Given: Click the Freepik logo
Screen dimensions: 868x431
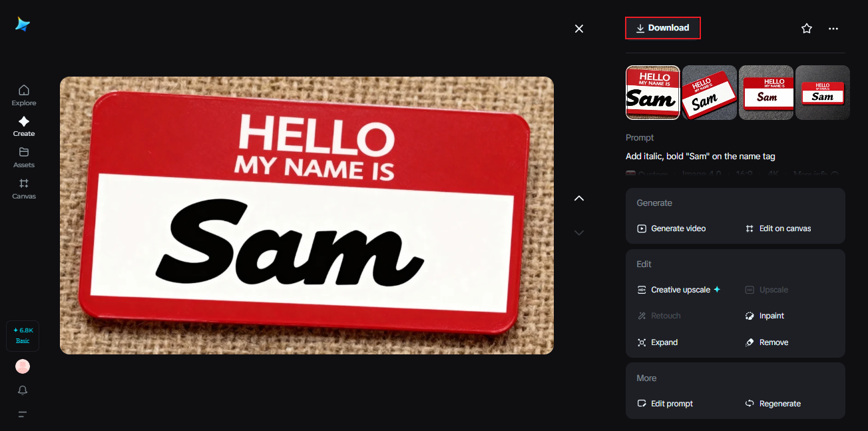Looking at the screenshot, I should pos(22,24).
